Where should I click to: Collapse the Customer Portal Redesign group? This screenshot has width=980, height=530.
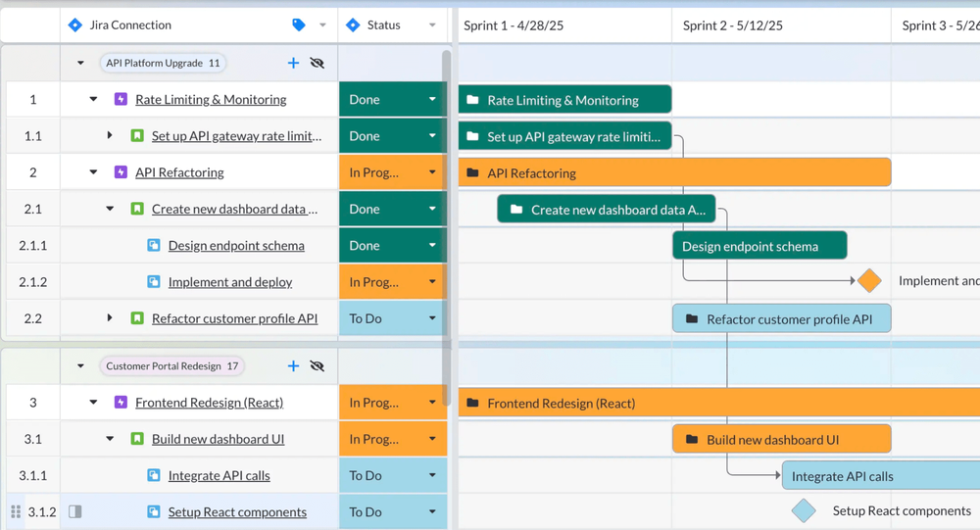(80, 365)
